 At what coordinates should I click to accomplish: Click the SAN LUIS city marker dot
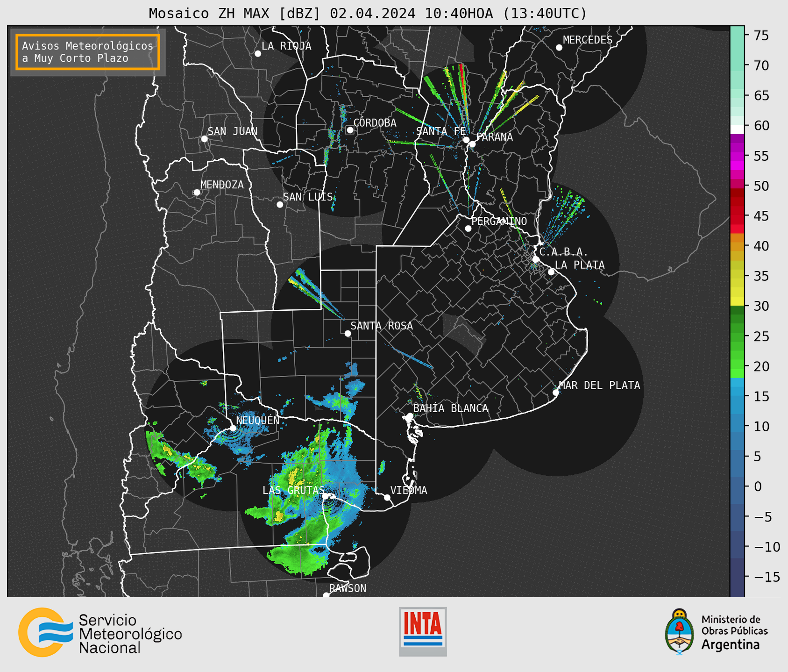280,205
